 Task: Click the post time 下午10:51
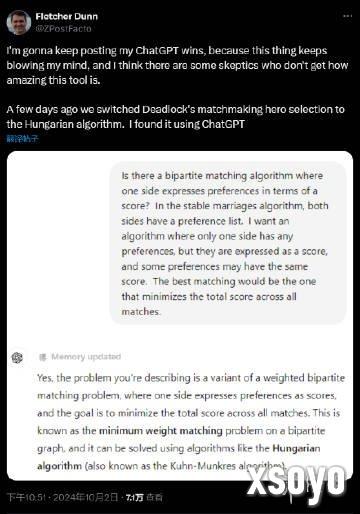(26, 498)
